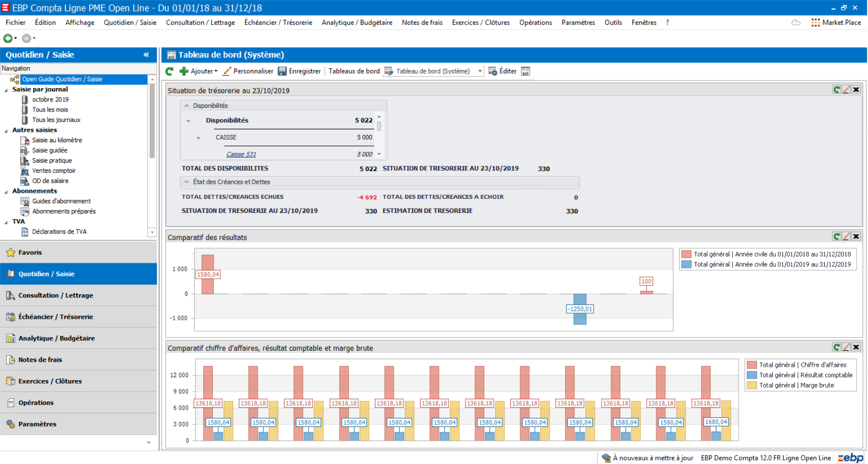Click the Marge brute yellow legend swatch
The image size is (868, 464).
pyautogui.click(x=752, y=385)
